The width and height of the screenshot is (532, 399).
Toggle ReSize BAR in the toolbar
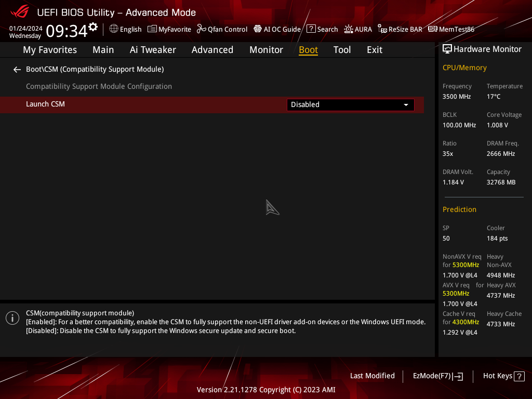tap(400, 29)
